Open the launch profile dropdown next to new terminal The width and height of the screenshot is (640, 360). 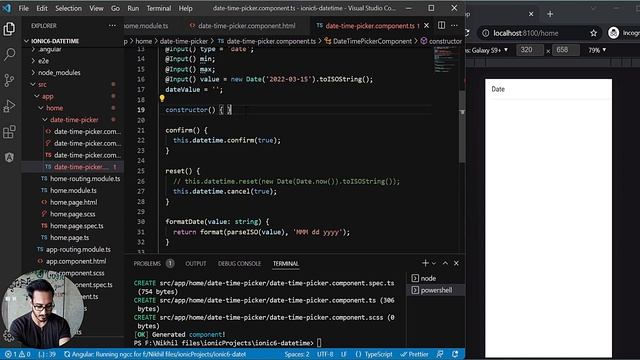point(434,264)
